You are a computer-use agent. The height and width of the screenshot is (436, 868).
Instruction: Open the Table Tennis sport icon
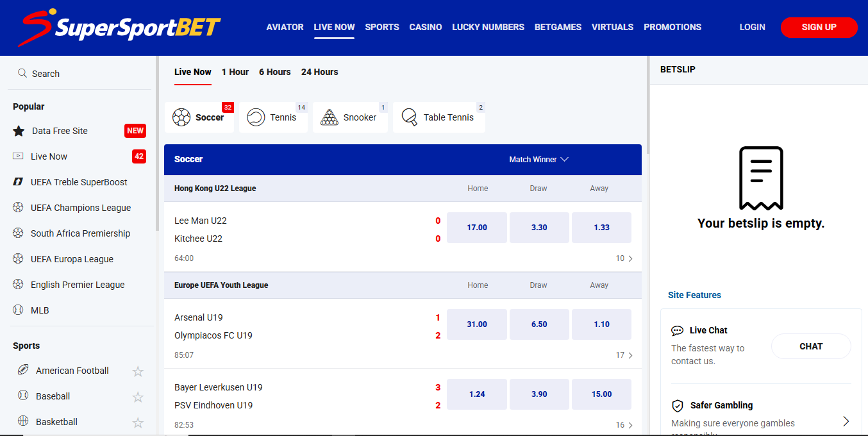(x=408, y=117)
